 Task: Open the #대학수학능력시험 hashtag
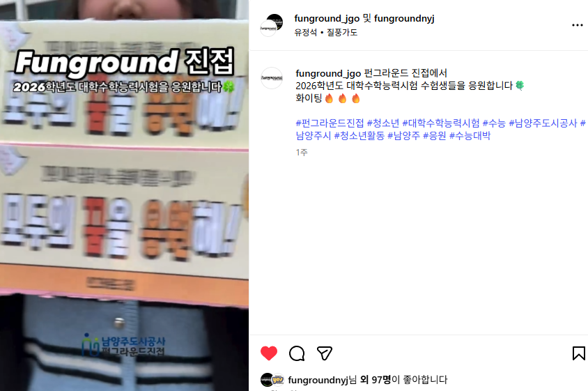click(x=440, y=123)
